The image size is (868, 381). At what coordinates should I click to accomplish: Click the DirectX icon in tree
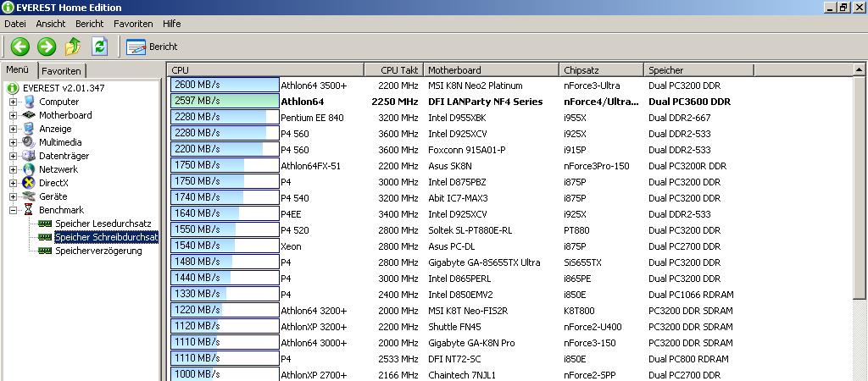point(29,183)
